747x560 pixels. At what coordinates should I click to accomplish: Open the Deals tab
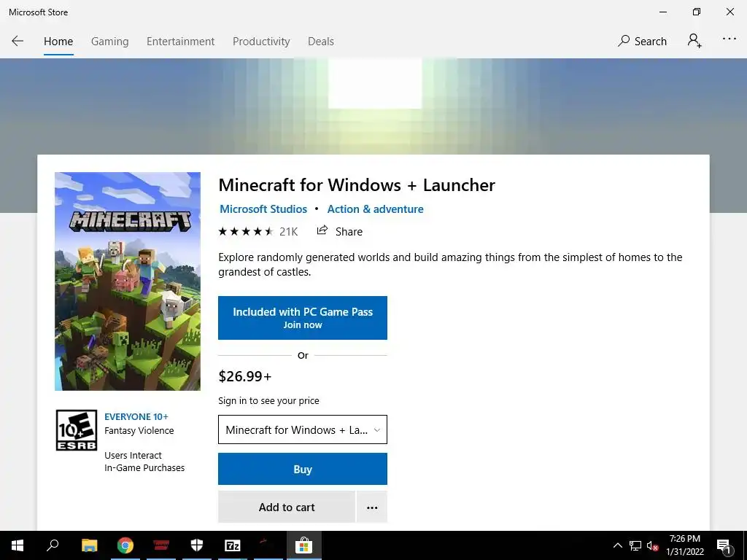coord(321,42)
